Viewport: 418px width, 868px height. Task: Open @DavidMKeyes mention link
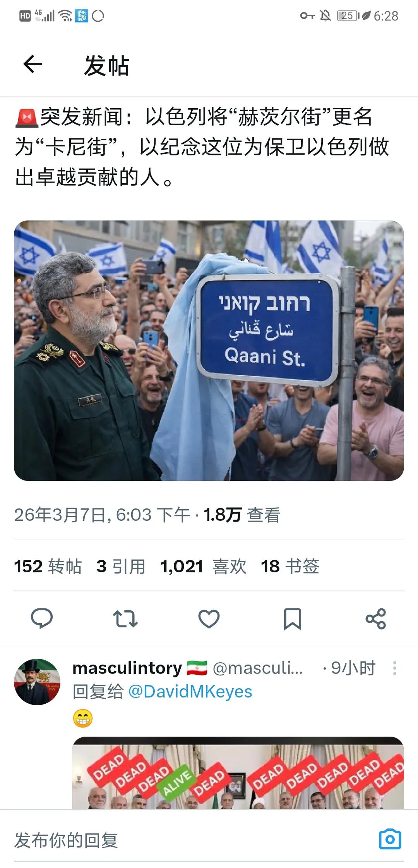pos(190,692)
